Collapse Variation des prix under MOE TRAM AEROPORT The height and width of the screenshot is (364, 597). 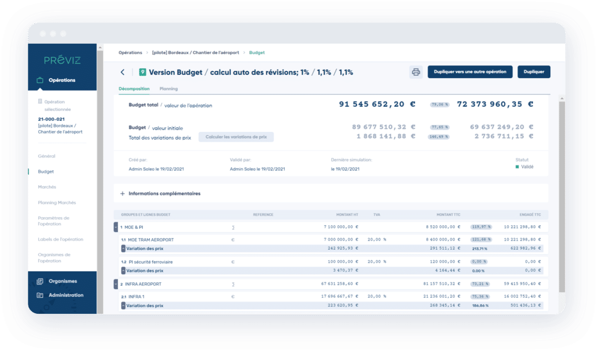tap(123, 249)
